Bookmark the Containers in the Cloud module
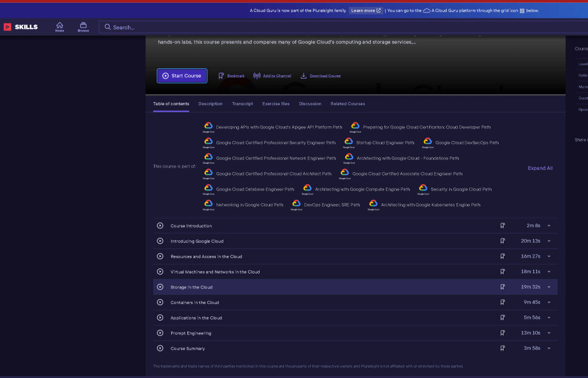The image size is (588, 378). [502, 302]
